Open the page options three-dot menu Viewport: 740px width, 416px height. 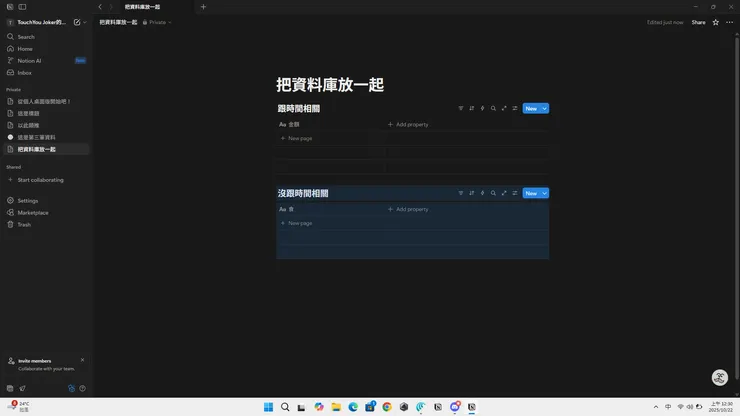(x=729, y=22)
